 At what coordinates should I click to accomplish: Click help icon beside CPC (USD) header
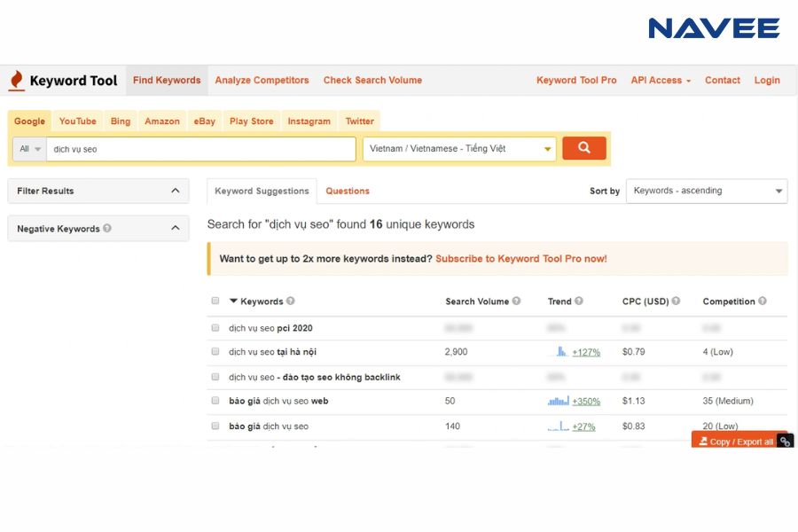point(676,301)
